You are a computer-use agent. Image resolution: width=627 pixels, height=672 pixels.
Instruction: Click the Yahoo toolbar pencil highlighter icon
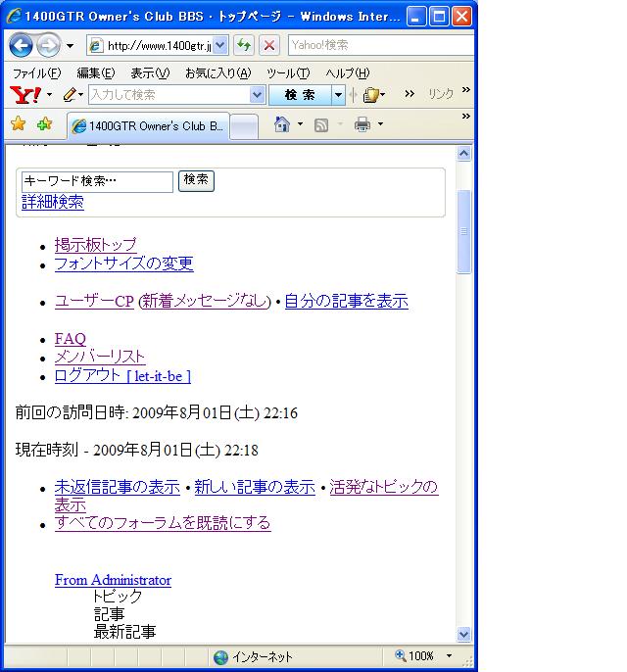pyautogui.click(x=70, y=95)
